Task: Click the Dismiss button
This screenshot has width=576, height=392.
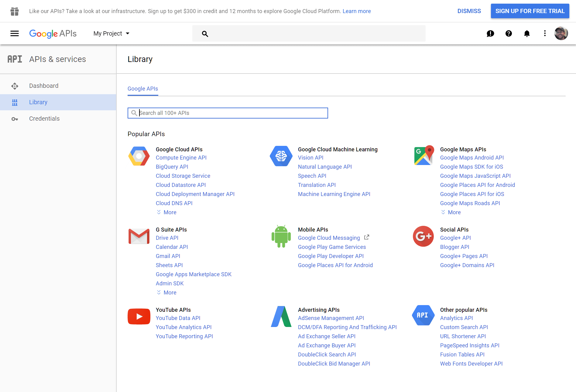Action: pyautogui.click(x=469, y=11)
